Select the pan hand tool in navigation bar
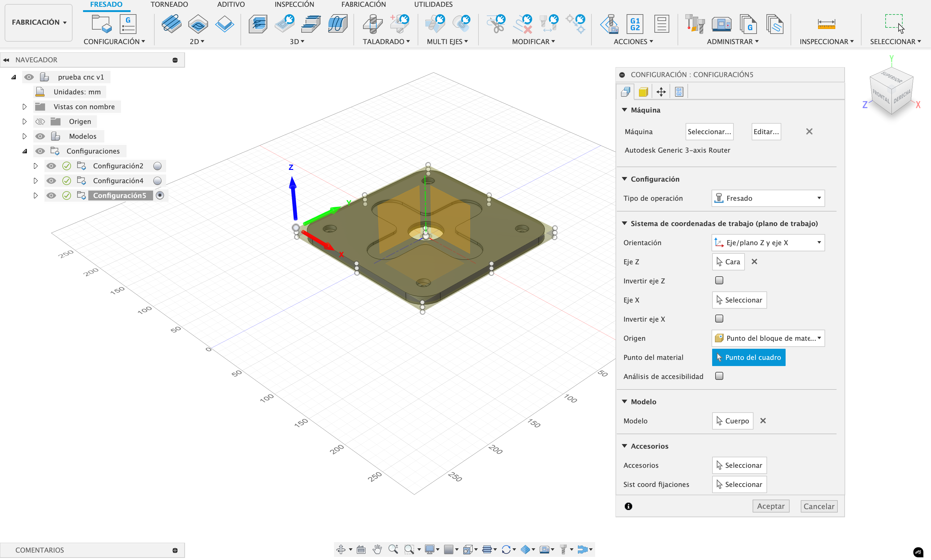This screenshot has height=560, width=931. coord(377,549)
